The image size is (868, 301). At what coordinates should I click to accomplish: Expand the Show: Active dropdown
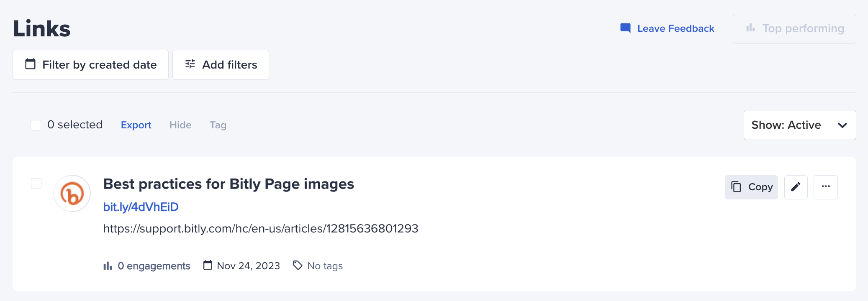coord(800,125)
